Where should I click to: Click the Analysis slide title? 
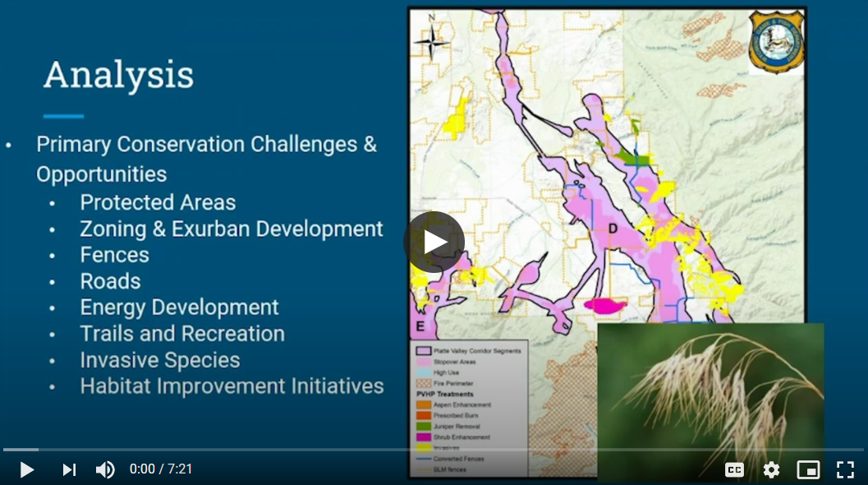(119, 75)
